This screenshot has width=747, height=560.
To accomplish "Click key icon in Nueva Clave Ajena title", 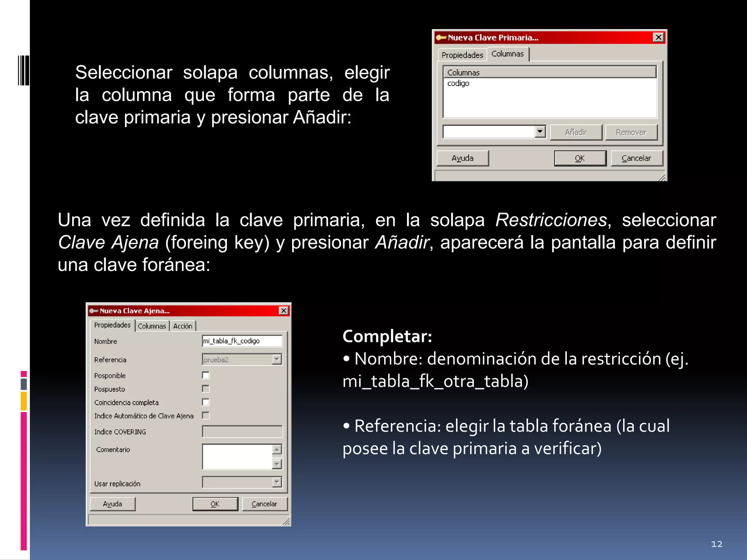I will (94, 311).
